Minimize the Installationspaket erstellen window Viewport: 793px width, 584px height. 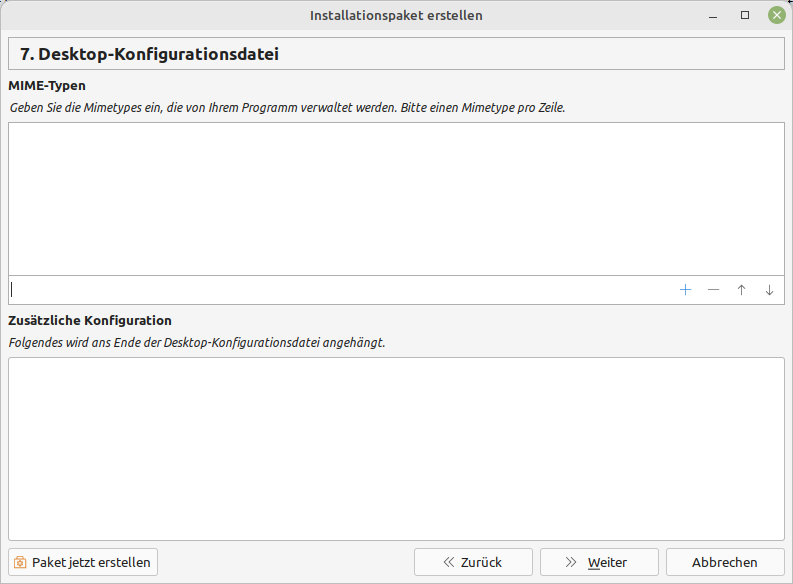click(713, 16)
